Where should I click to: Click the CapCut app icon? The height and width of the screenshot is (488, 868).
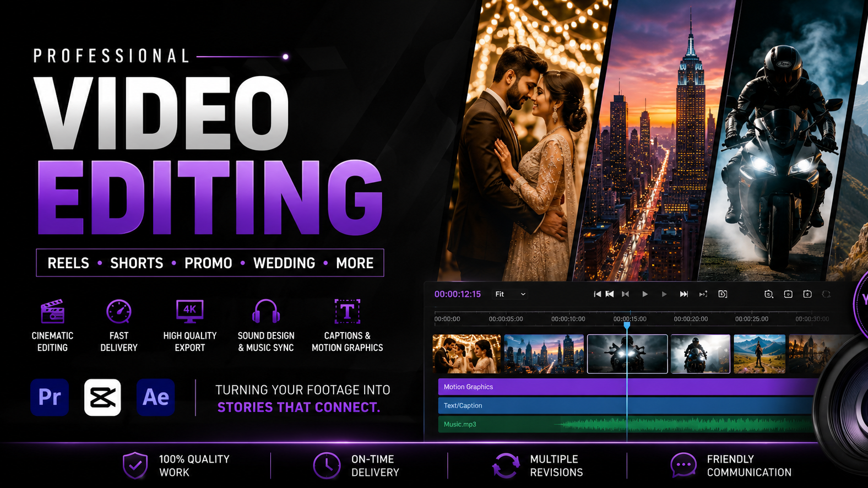click(x=102, y=397)
